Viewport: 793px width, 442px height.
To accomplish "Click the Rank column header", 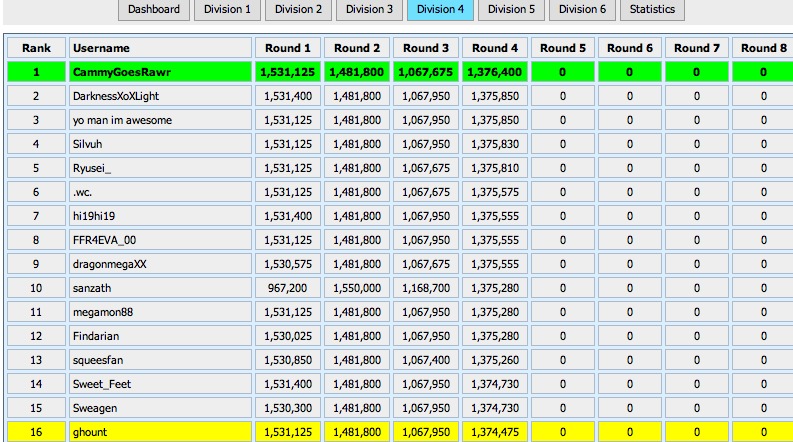I will (x=36, y=48).
